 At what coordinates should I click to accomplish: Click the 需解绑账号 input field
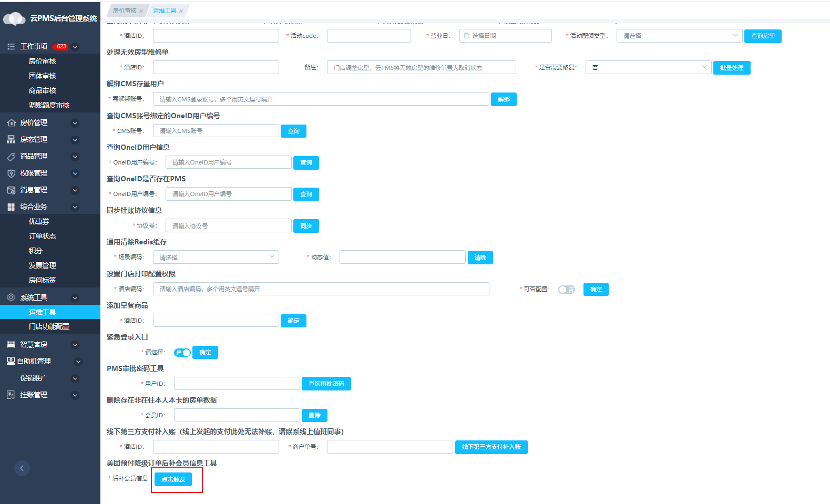(321, 99)
